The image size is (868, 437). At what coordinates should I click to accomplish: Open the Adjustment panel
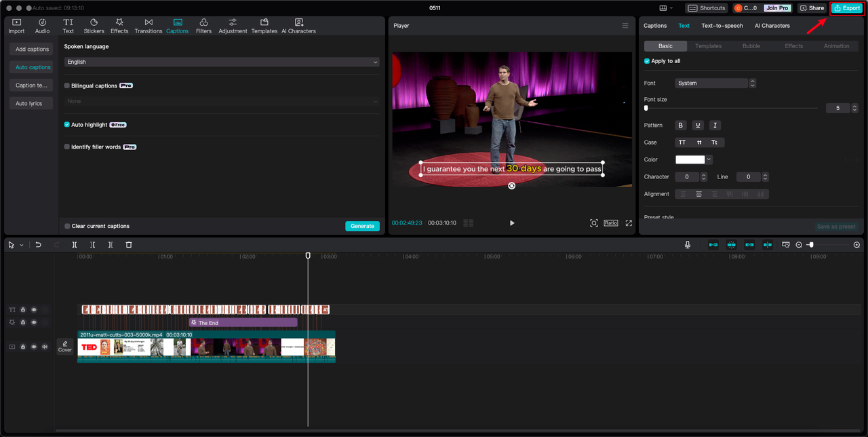point(233,26)
